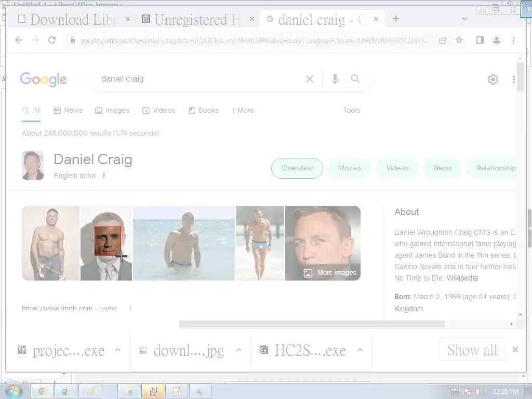Switch to Books results
Screen dimensions: 532x399
pyautogui.click(x=204, y=111)
